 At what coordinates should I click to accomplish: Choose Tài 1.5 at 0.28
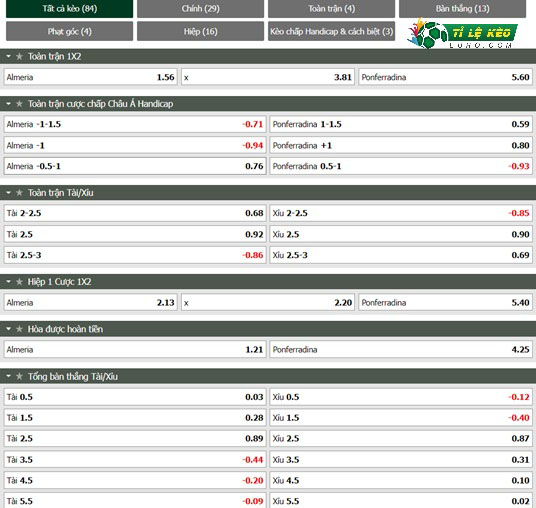tap(135, 418)
